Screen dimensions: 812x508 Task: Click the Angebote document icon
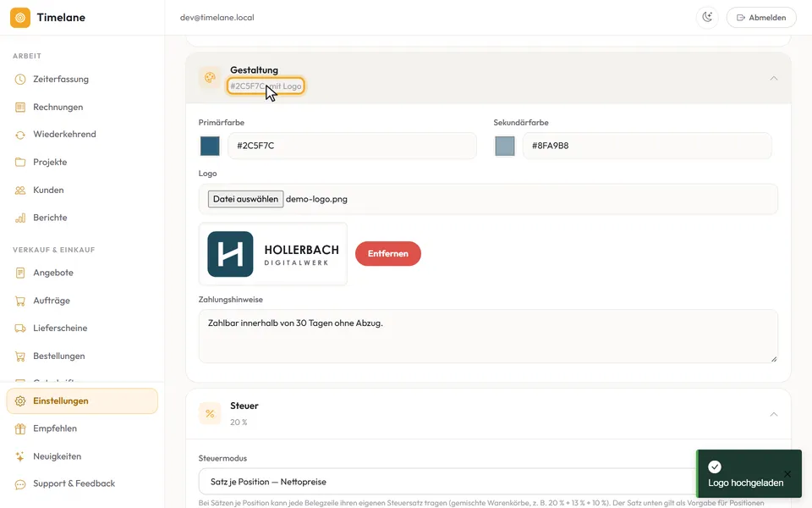(x=20, y=273)
